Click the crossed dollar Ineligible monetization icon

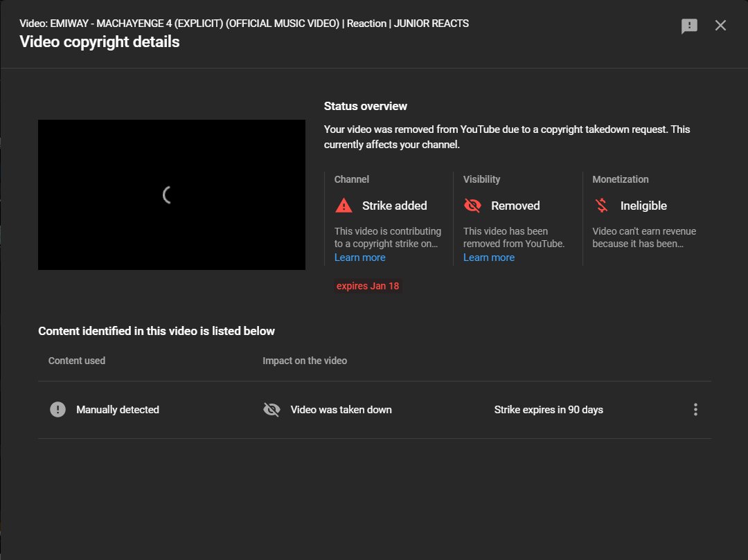pyautogui.click(x=602, y=206)
